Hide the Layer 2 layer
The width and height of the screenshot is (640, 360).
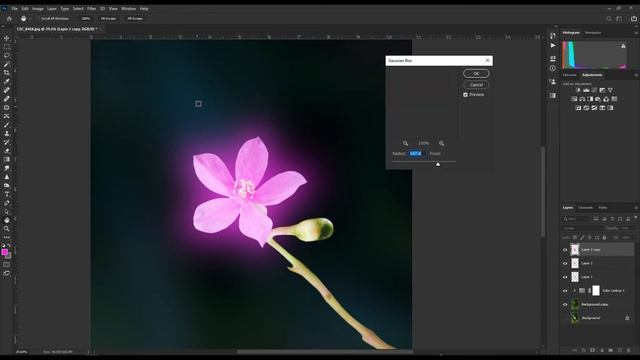(x=565, y=264)
